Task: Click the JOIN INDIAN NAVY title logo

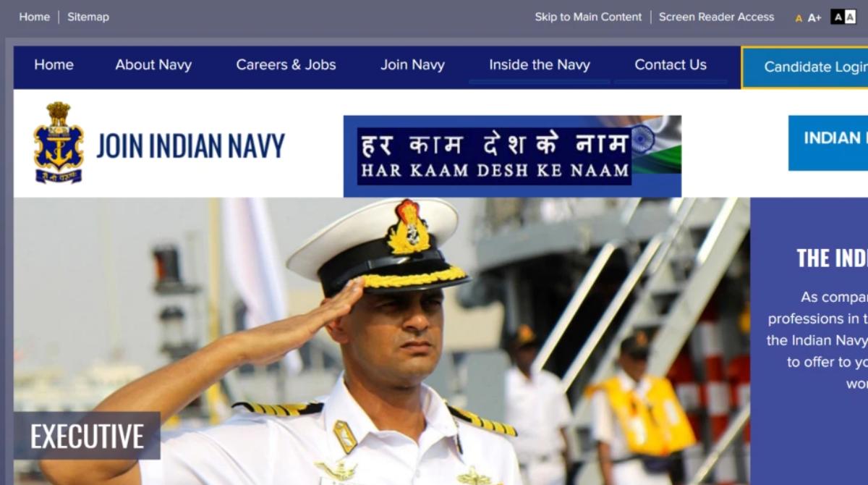Action: coord(191,145)
